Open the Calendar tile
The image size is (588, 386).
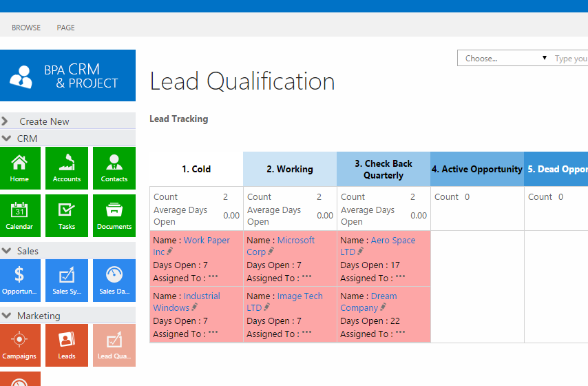(20, 216)
